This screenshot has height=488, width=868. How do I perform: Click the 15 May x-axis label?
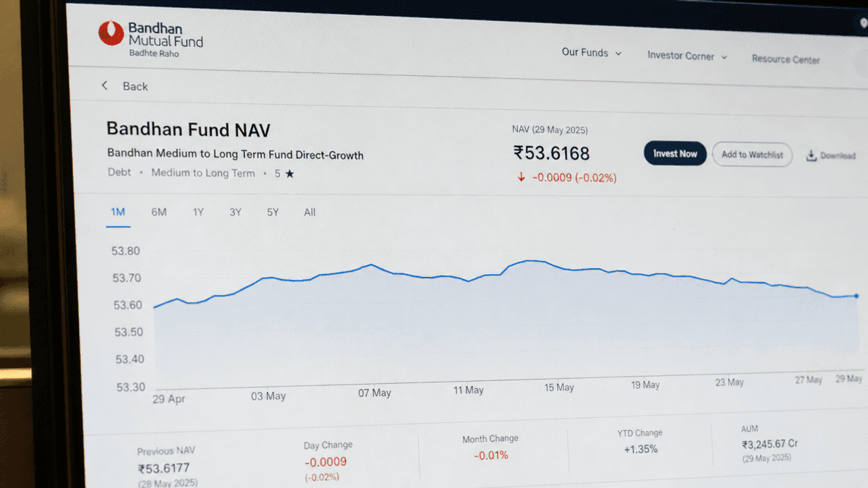(x=559, y=388)
